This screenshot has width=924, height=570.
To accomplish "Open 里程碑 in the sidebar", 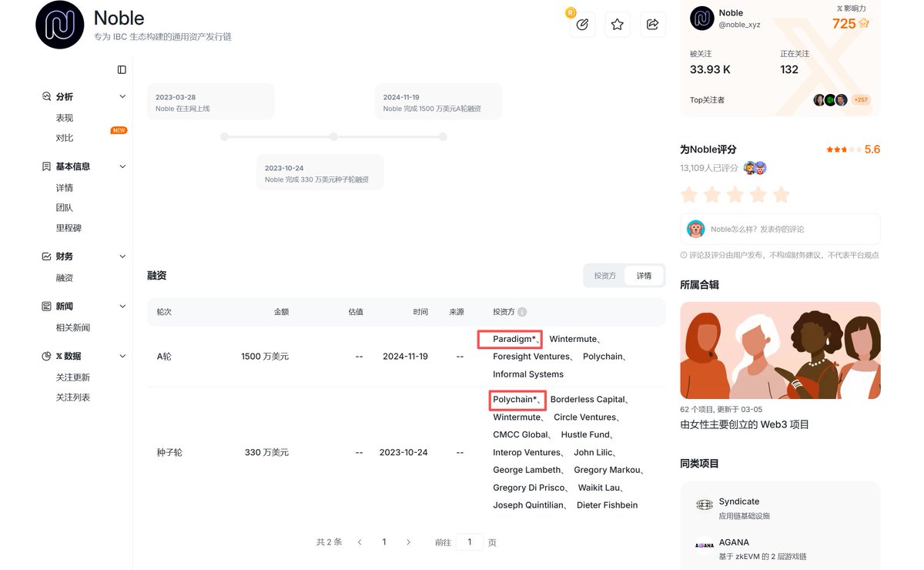I will click(x=69, y=228).
